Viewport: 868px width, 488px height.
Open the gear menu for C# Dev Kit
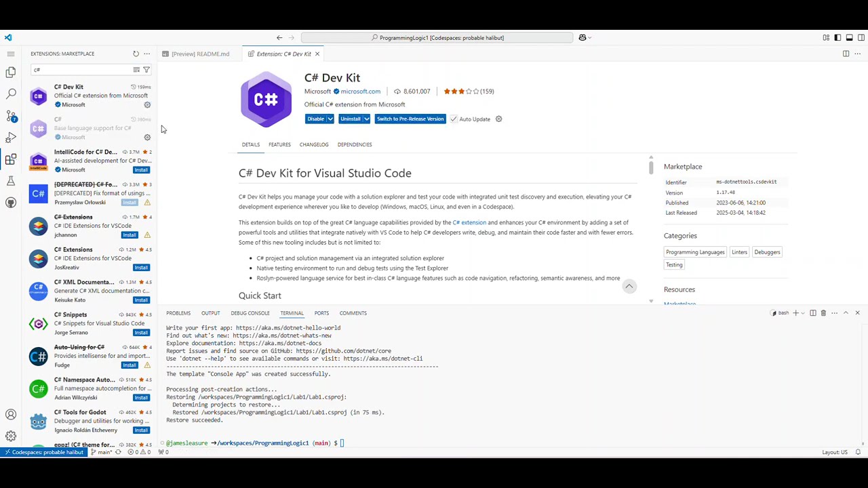tap(147, 104)
